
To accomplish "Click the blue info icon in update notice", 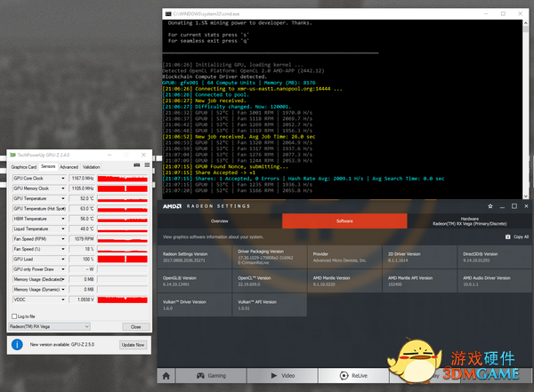I will [x=17, y=344].
